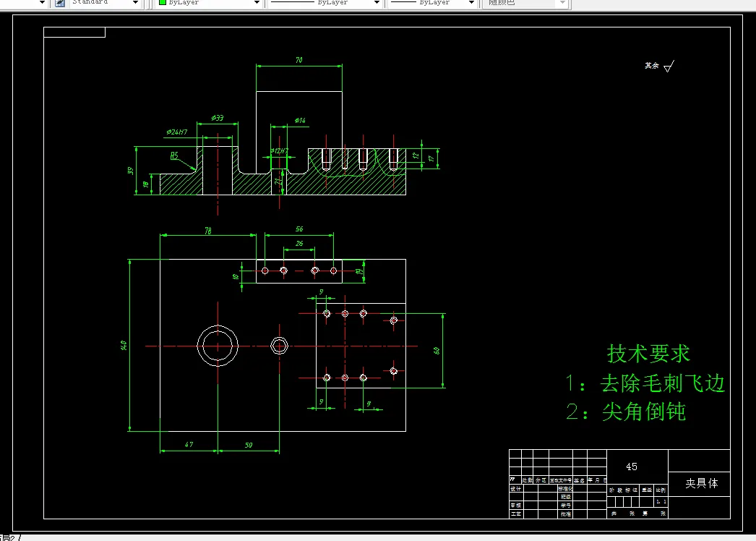Select the 夹具体 title block text
This screenshot has width=756, height=541.
coord(702,483)
